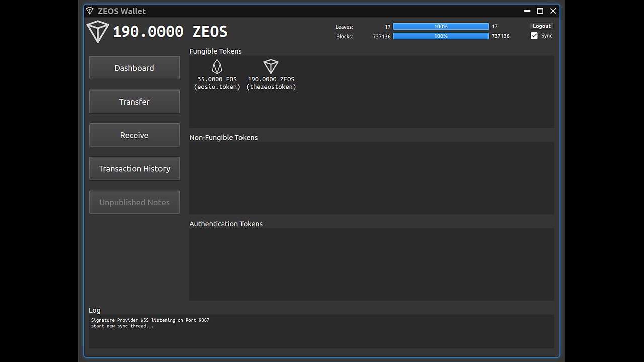Click the Signature Provider log line
This screenshot has height=362, width=644.
(x=150, y=320)
